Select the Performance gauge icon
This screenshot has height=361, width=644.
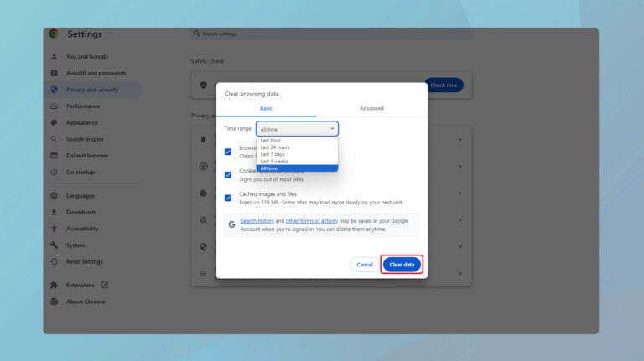pyautogui.click(x=54, y=106)
